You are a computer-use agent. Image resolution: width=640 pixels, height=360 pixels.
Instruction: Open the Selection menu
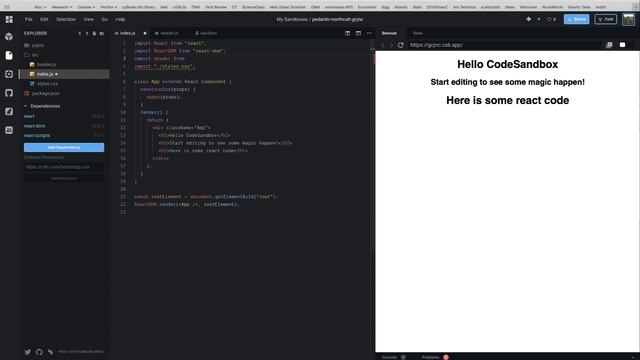tap(66, 19)
